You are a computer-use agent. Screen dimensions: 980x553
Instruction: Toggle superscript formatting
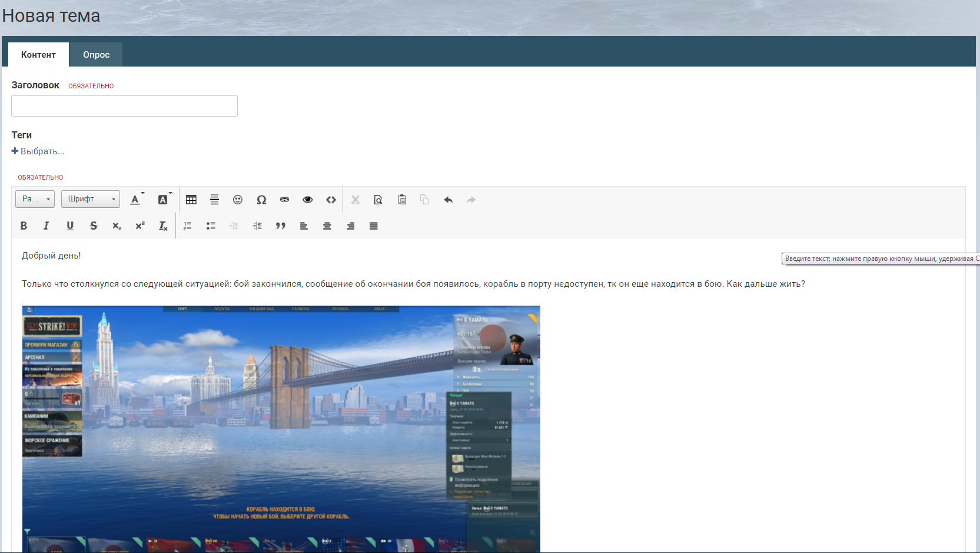point(140,226)
